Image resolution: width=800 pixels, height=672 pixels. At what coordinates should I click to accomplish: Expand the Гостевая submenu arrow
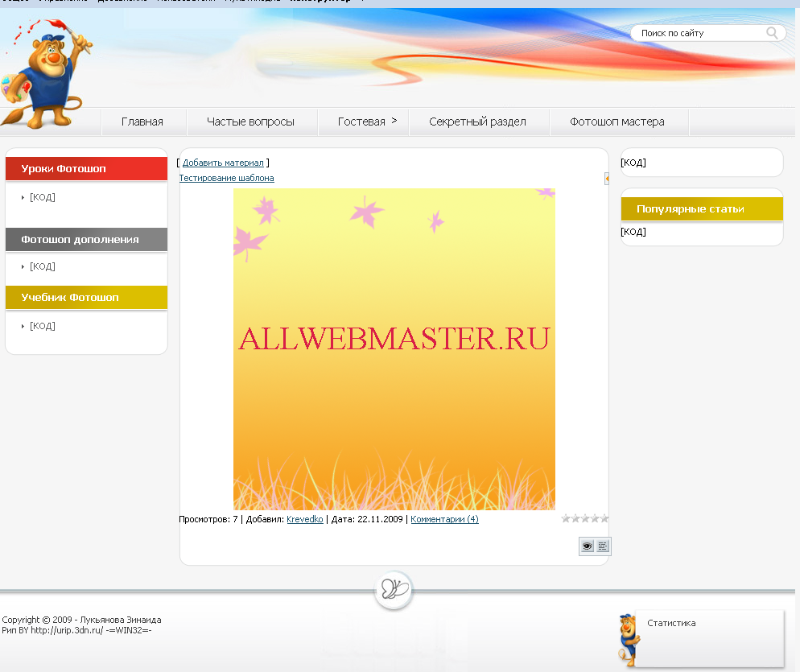(x=394, y=121)
